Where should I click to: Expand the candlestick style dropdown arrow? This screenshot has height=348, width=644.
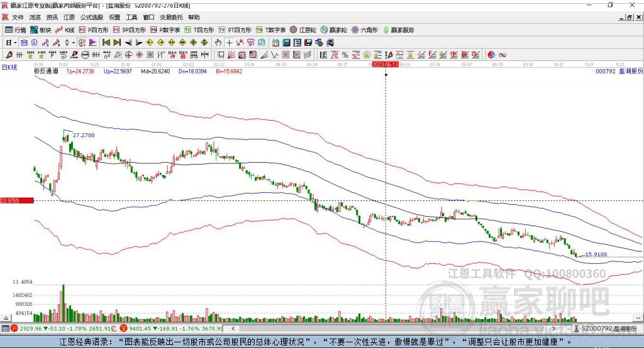pos(74,42)
